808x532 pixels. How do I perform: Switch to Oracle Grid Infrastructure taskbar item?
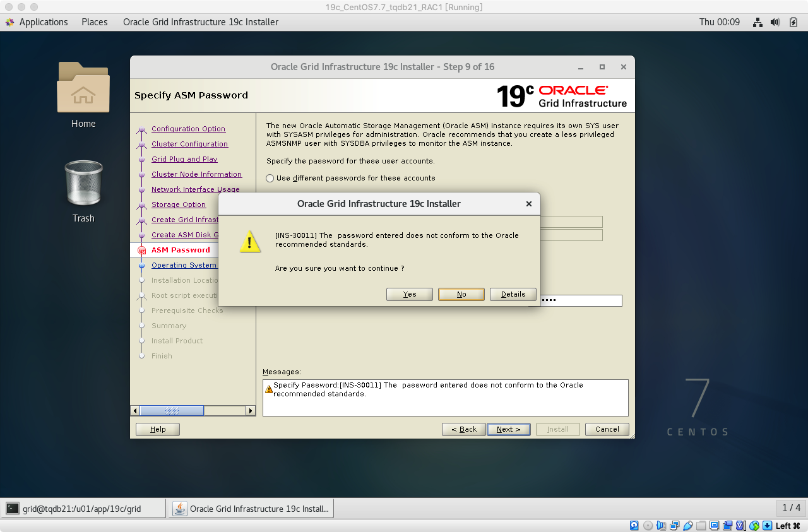(251, 508)
